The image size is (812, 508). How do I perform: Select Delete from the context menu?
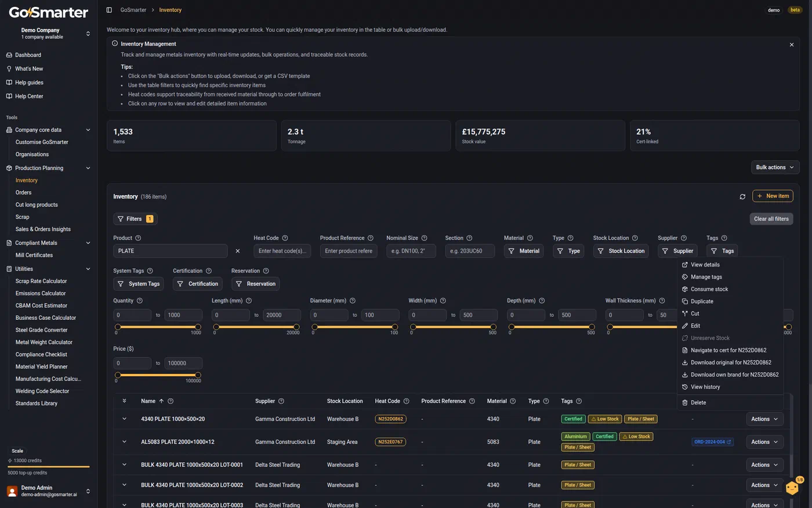point(730,403)
